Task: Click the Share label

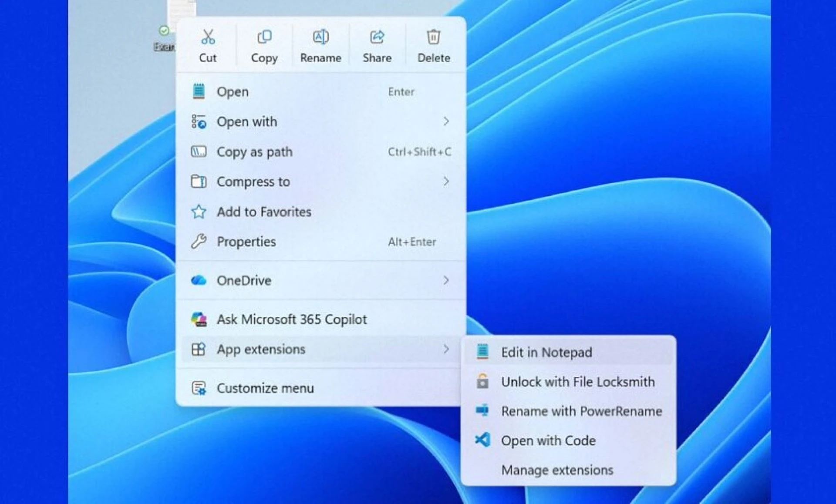Action: tap(377, 58)
